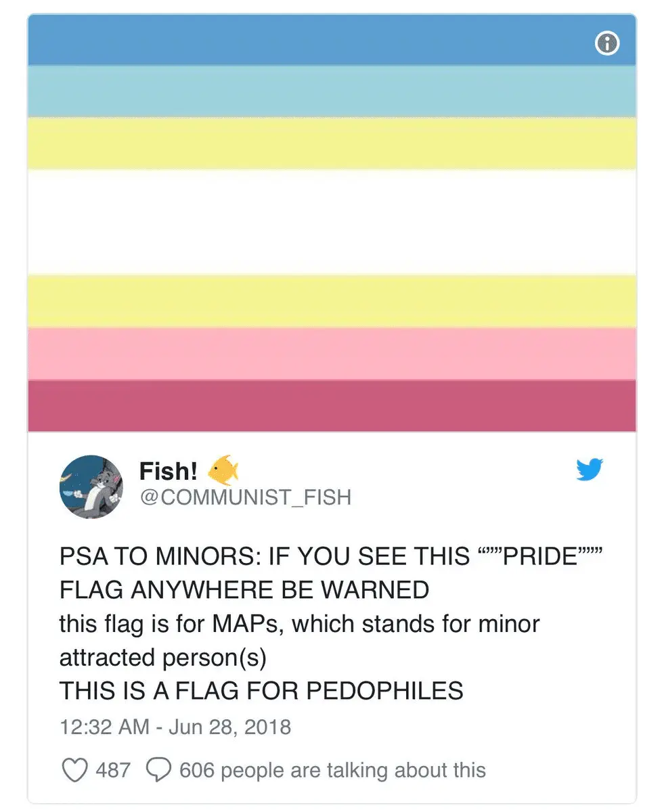Image resolution: width=664 pixels, height=812 pixels.
Task: Select the light pink flag stripe
Action: [x=332, y=353]
